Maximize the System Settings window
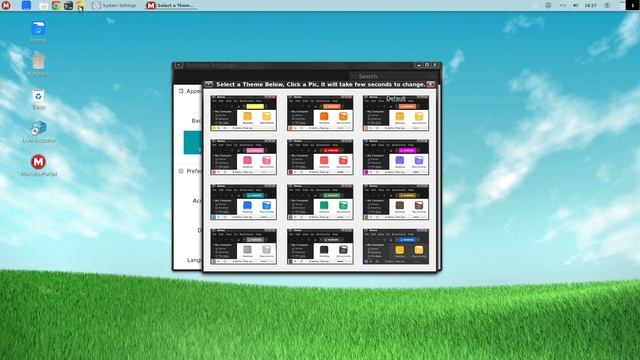The image size is (640, 360). click(x=427, y=65)
